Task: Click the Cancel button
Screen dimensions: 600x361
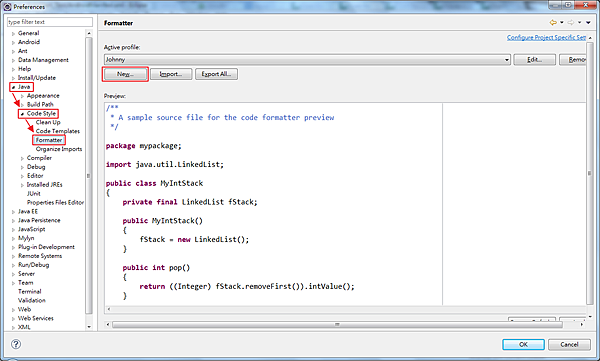Action: click(569, 344)
